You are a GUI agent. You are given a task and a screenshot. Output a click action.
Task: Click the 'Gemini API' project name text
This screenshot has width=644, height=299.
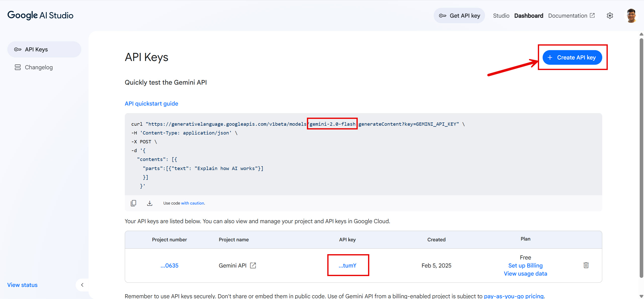pos(232,265)
